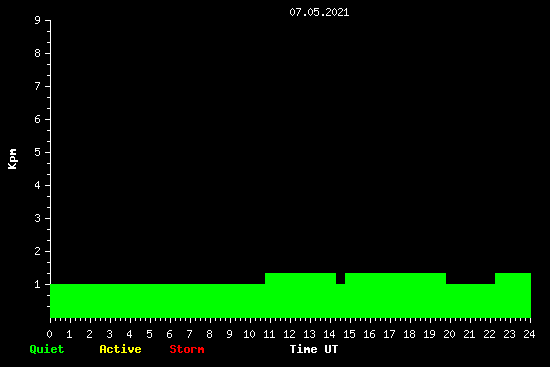Click the hour 20 tick label

coord(449,334)
